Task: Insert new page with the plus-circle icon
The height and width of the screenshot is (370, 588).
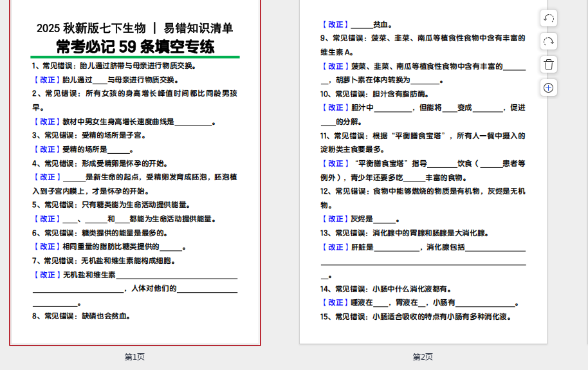Action: tap(549, 88)
